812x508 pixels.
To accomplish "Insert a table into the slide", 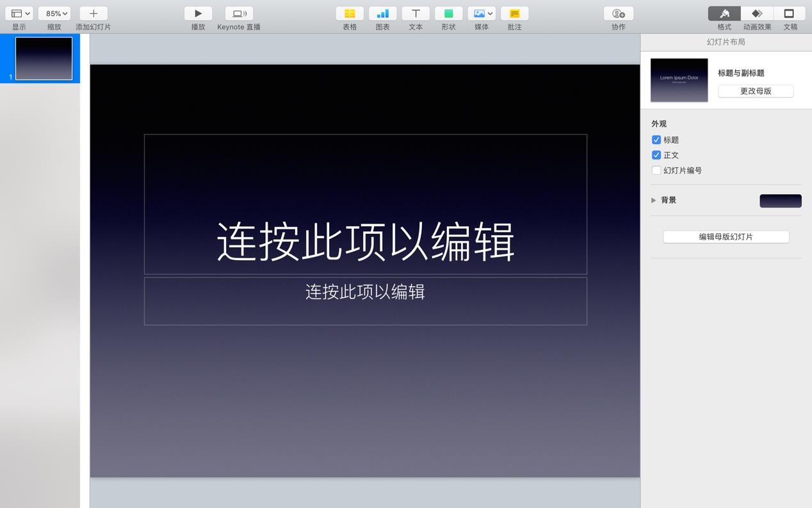I will tap(349, 13).
